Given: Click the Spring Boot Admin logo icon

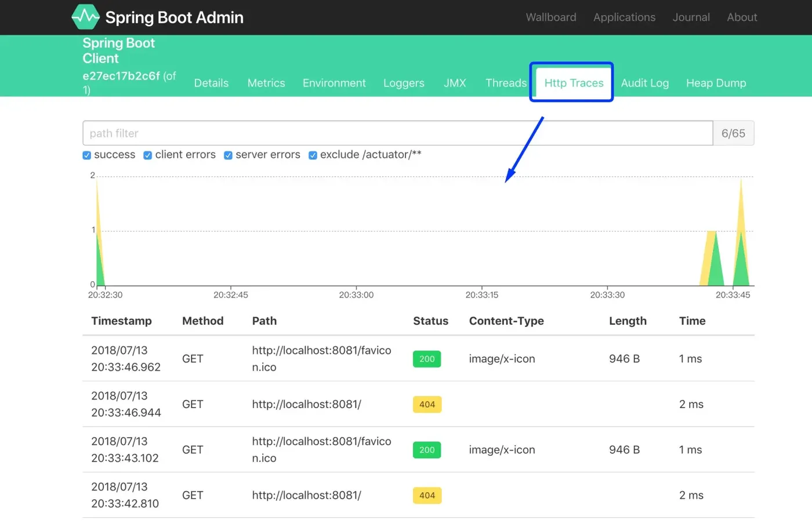Looking at the screenshot, I should coord(85,17).
